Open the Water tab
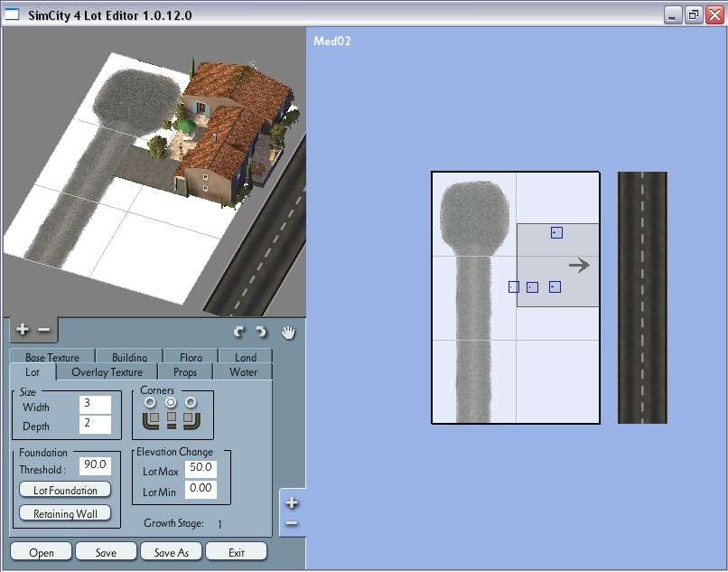The width and height of the screenshot is (728, 572). (x=243, y=372)
